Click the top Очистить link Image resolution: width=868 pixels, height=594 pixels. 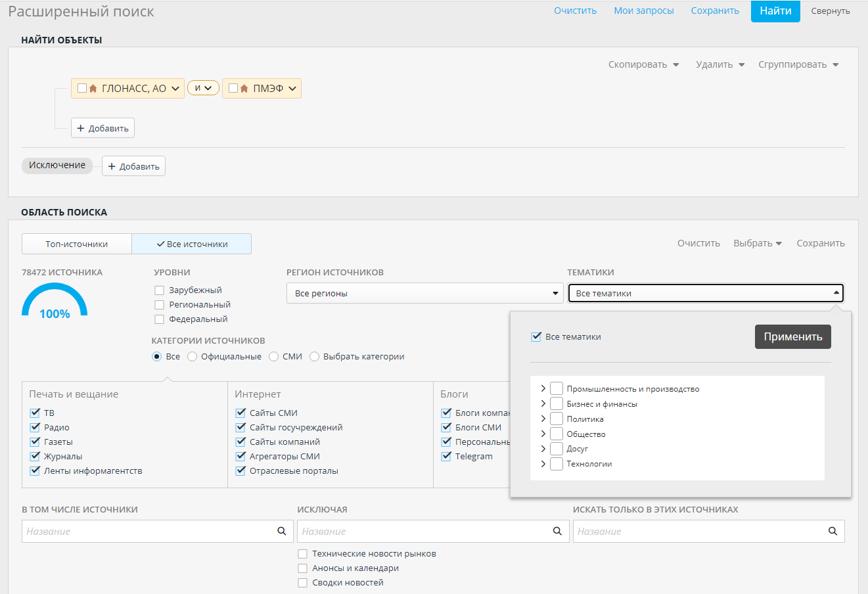tap(575, 11)
